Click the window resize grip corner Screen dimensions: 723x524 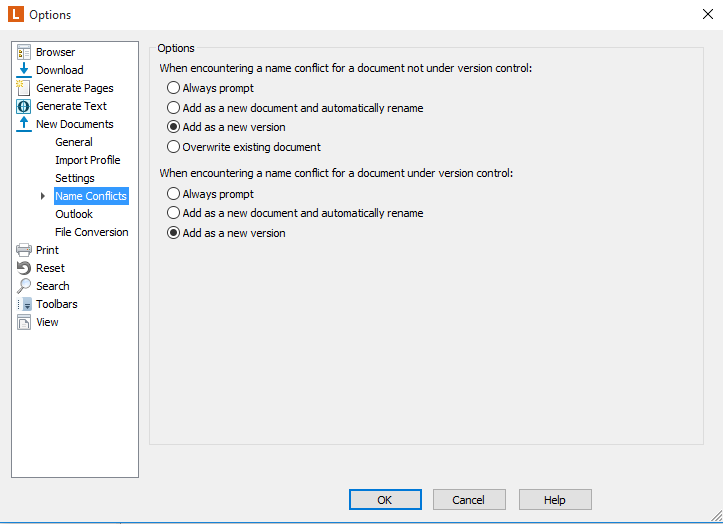point(717,515)
